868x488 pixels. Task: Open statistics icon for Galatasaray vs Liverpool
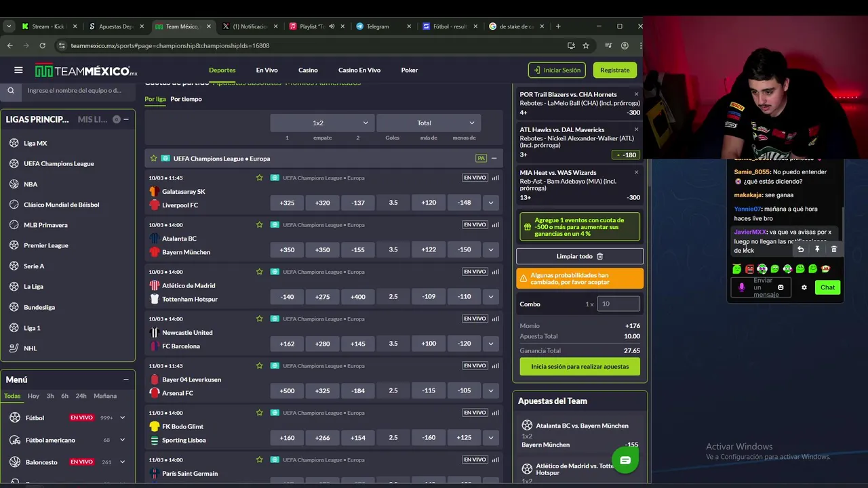point(495,178)
